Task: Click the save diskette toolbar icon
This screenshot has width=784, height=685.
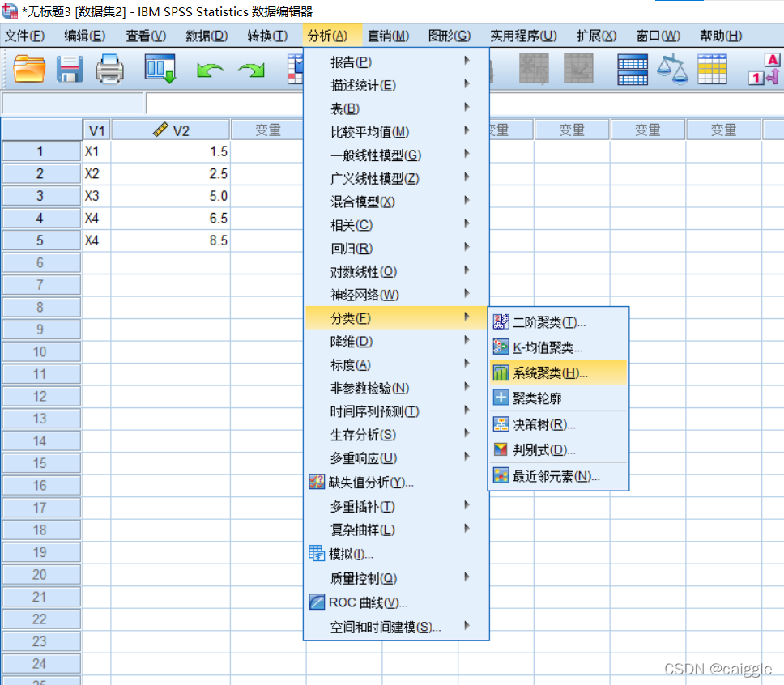Action: tap(70, 69)
